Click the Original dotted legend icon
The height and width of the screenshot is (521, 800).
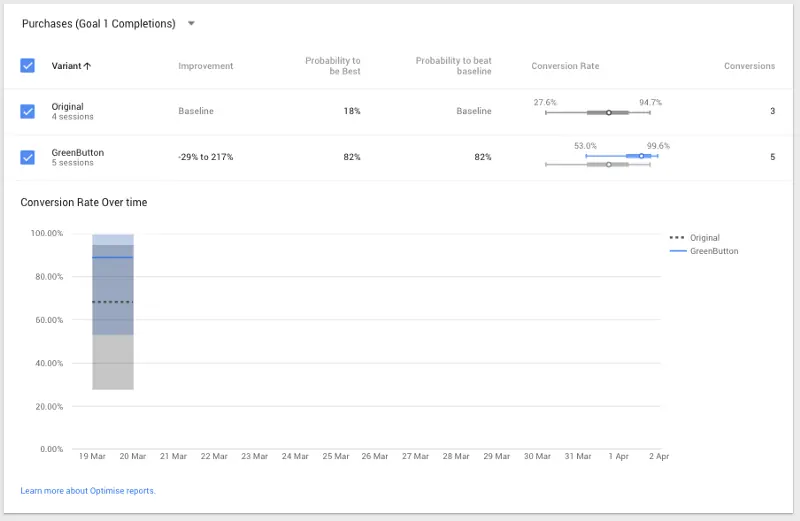[677, 238]
